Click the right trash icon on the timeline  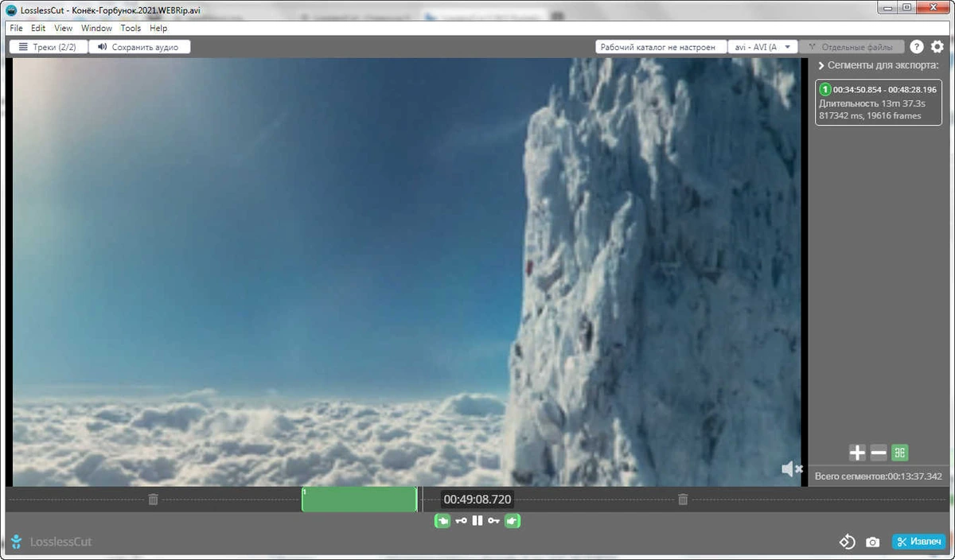(x=683, y=499)
